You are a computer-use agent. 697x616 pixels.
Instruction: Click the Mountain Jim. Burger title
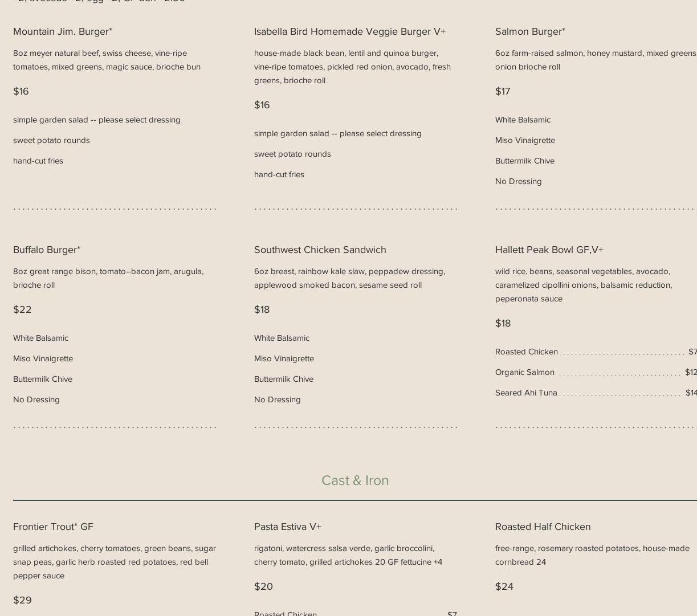tap(63, 31)
